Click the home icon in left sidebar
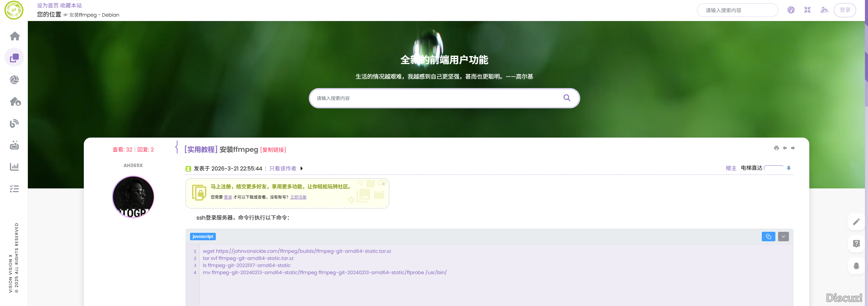Viewport: 868px width, 306px height. point(15,36)
